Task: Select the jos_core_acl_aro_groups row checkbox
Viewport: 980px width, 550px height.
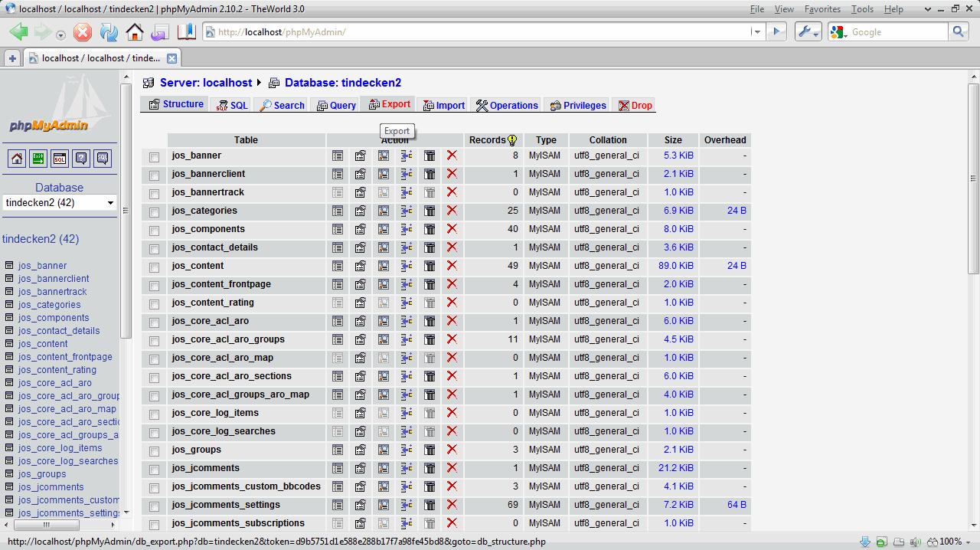Action: coord(155,341)
